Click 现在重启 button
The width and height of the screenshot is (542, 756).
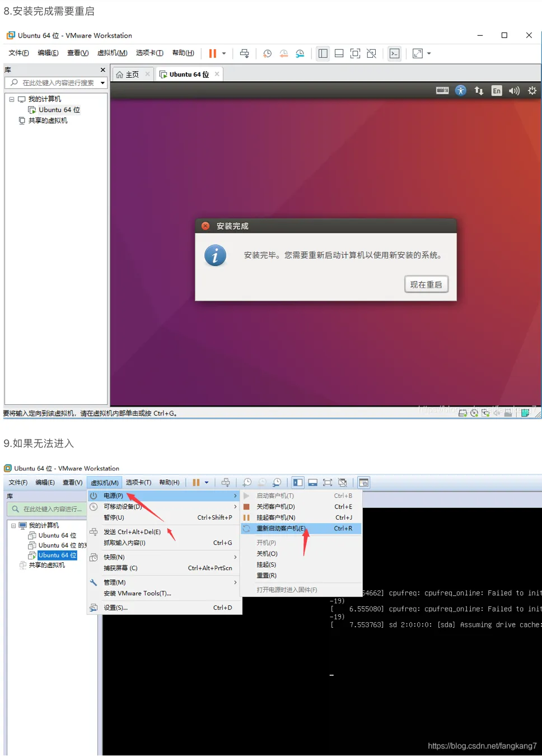426,284
